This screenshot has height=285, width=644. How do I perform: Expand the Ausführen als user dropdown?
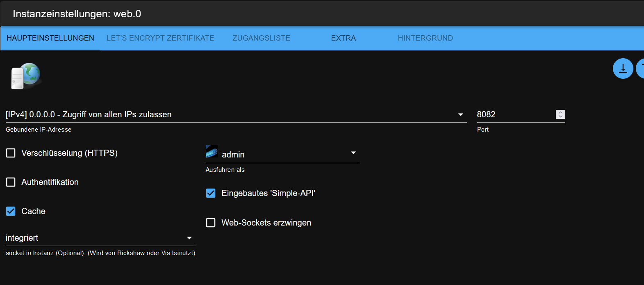(287, 154)
